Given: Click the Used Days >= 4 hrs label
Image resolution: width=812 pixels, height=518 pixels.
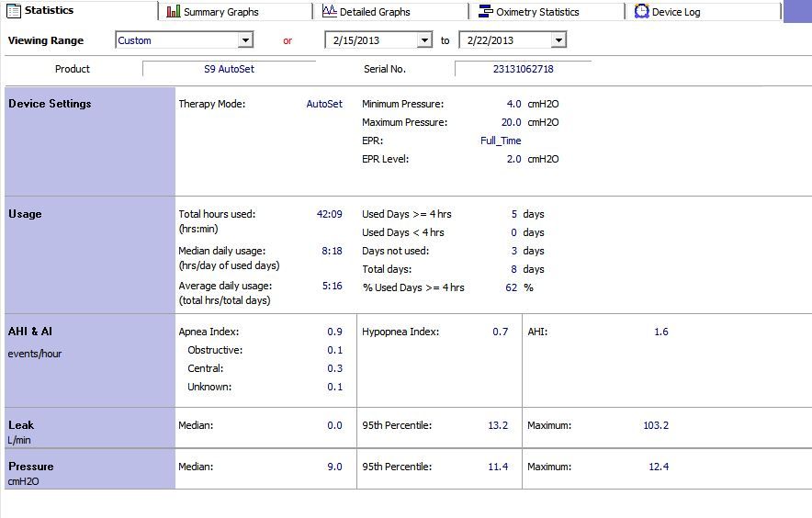Looking at the screenshot, I should pos(407,214).
